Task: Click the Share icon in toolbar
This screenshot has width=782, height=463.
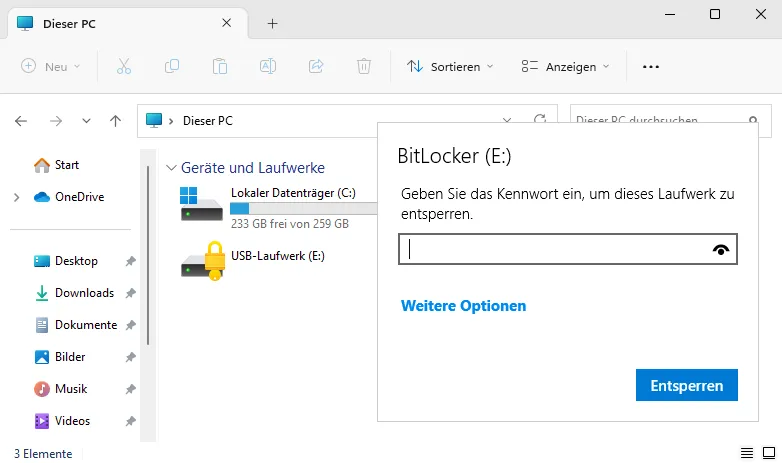Action: coord(316,66)
